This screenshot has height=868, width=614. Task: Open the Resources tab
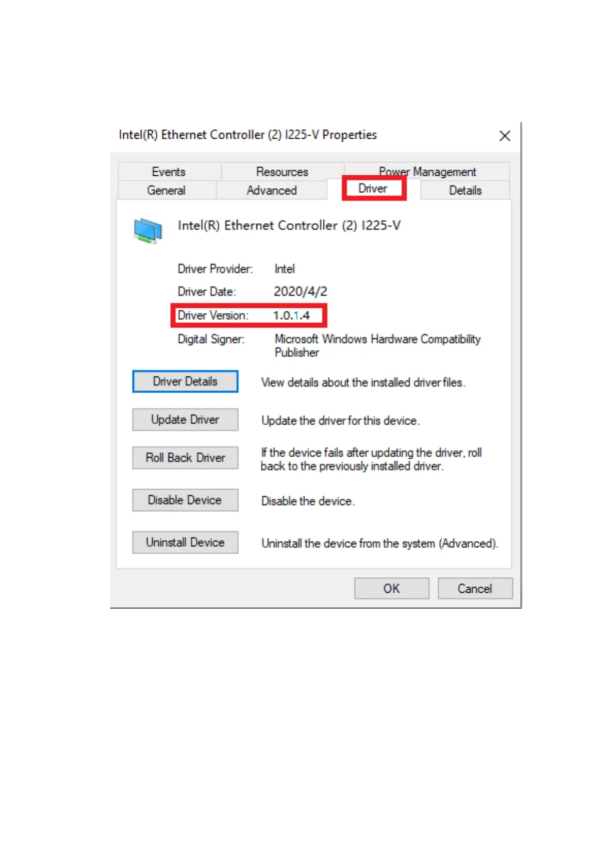pos(282,172)
